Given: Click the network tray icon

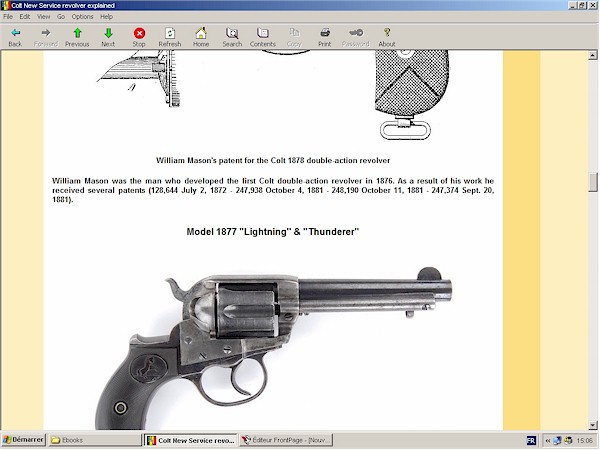Looking at the screenshot, I should click(557, 440).
